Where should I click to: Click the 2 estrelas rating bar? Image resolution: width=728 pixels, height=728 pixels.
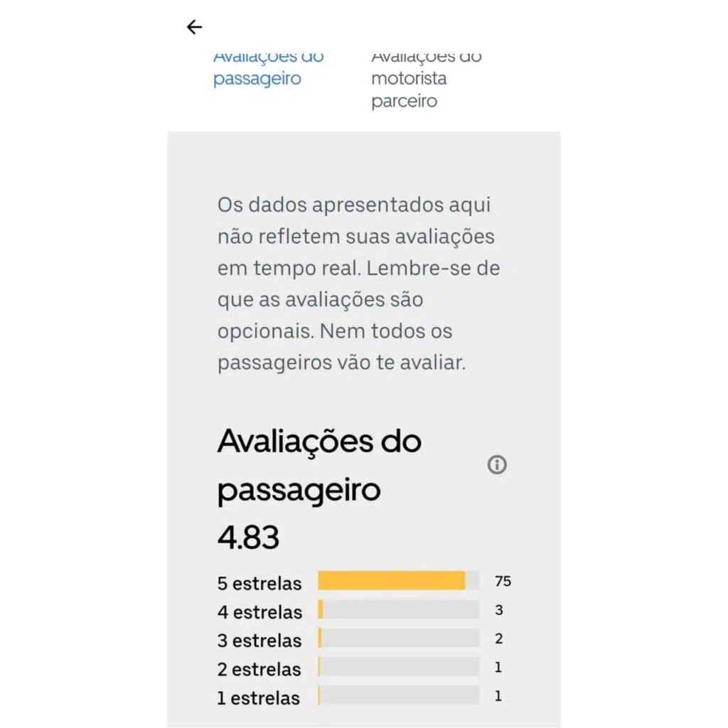pos(398,667)
